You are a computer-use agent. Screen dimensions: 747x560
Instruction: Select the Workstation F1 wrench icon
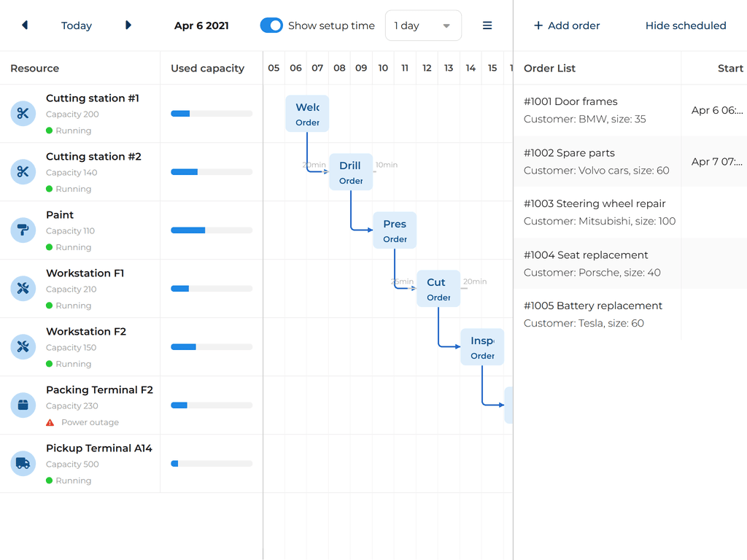(22, 289)
